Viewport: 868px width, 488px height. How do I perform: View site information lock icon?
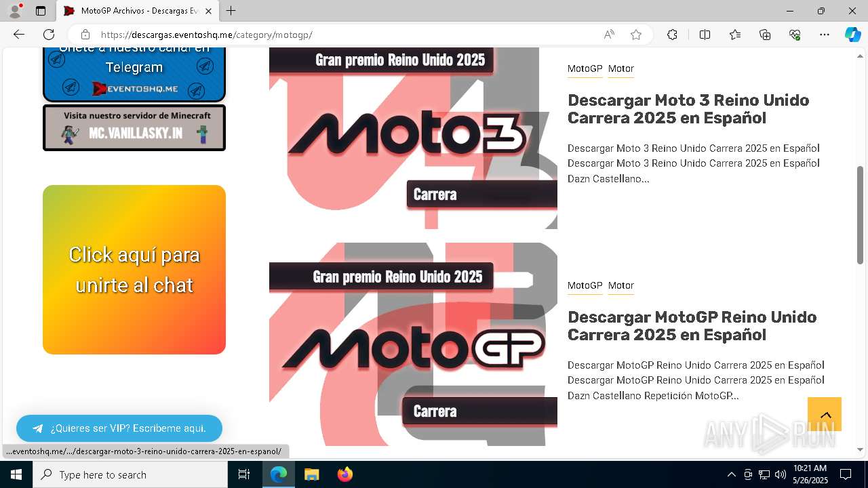click(85, 35)
